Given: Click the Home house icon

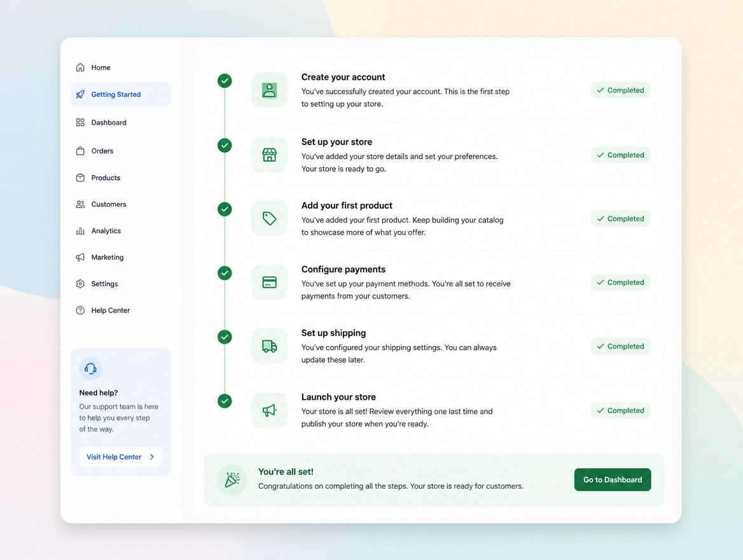Looking at the screenshot, I should click(x=80, y=67).
